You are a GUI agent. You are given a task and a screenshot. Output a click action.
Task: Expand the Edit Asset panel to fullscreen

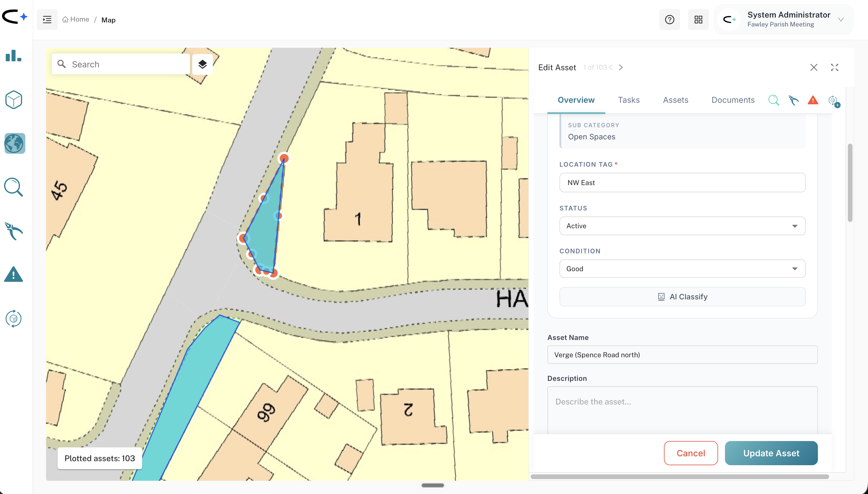(834, 68)
